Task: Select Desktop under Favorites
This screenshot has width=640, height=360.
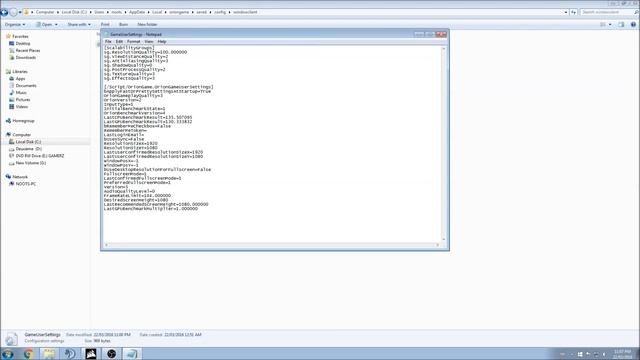Action: tap(22, 43)
